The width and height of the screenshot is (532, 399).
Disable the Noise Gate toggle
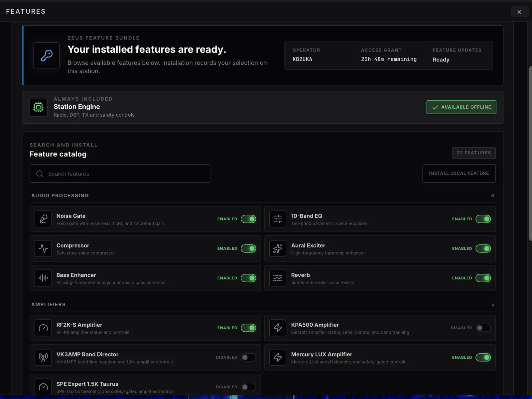[248, 219]
